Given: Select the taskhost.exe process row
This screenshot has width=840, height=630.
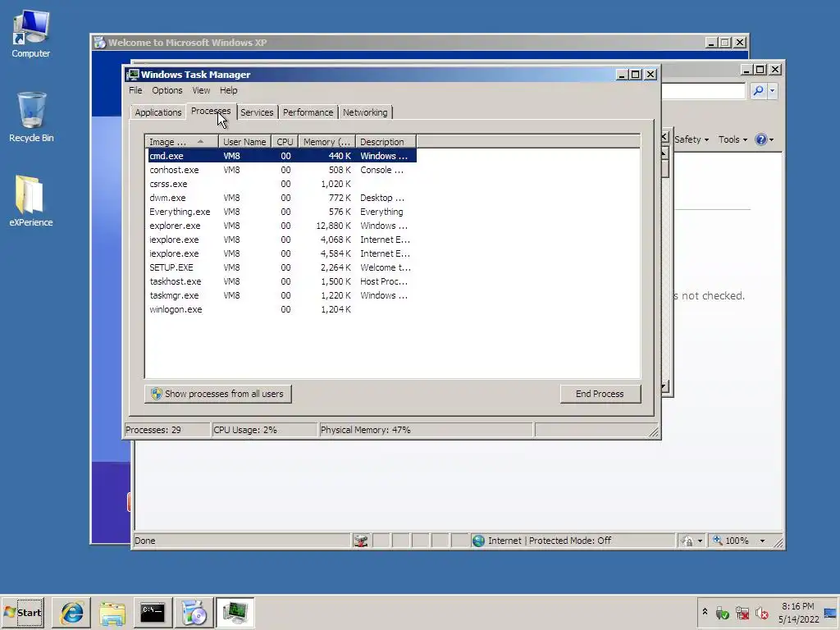Looking at the screenshot, I should tap(282, 281).
